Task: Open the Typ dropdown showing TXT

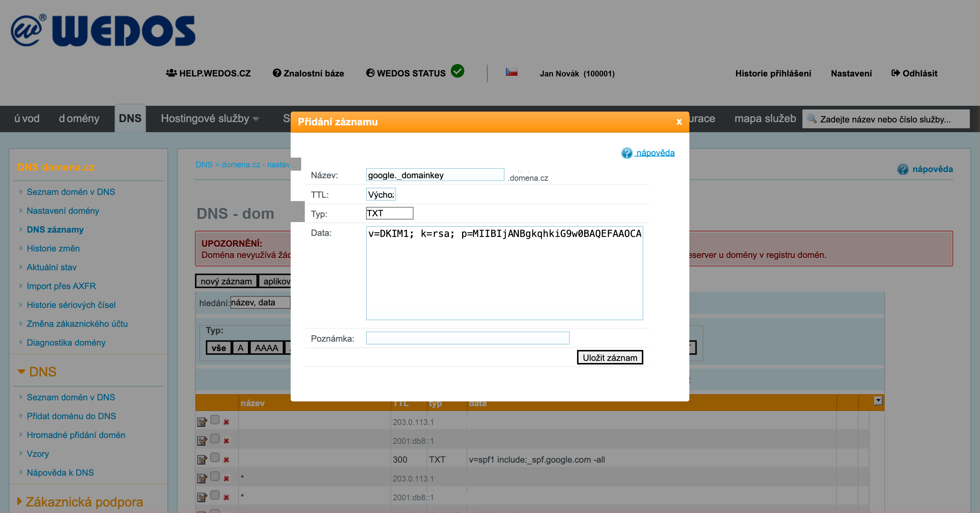Action: (x=389, y=213)
